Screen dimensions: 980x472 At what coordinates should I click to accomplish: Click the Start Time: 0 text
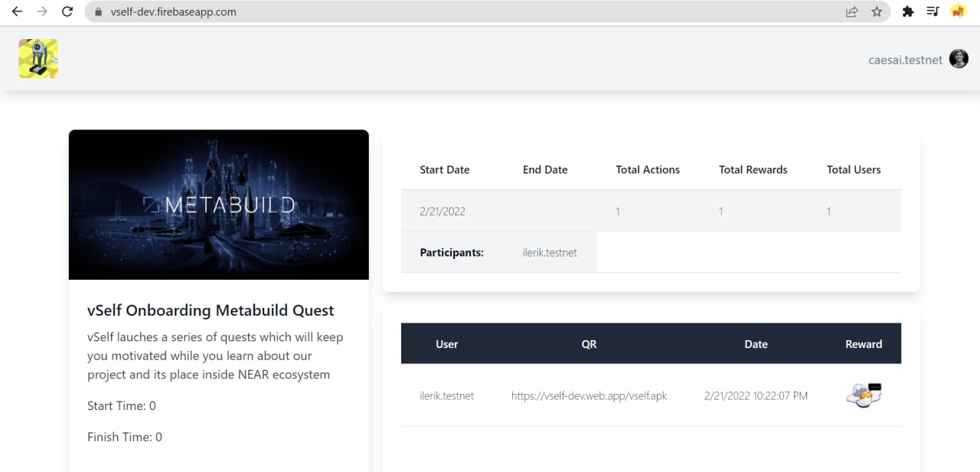click(x=122, y=405)
